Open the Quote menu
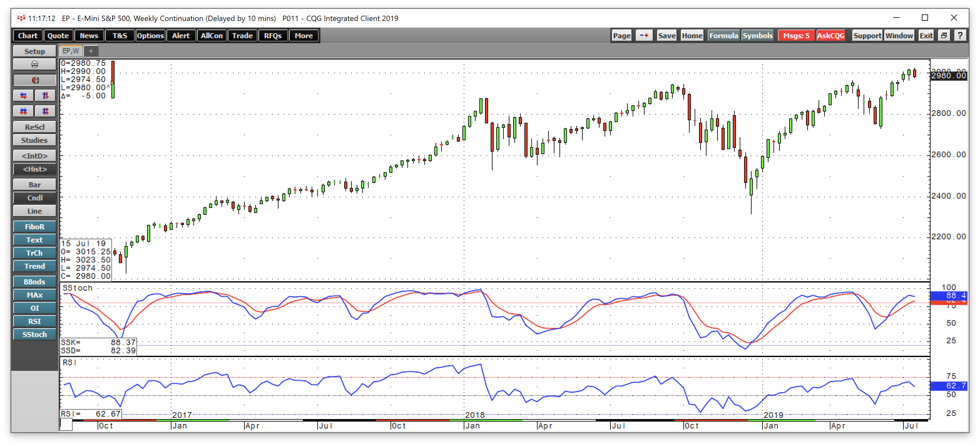Viewport: 980px width, 446px height. [x=58, y=36]
